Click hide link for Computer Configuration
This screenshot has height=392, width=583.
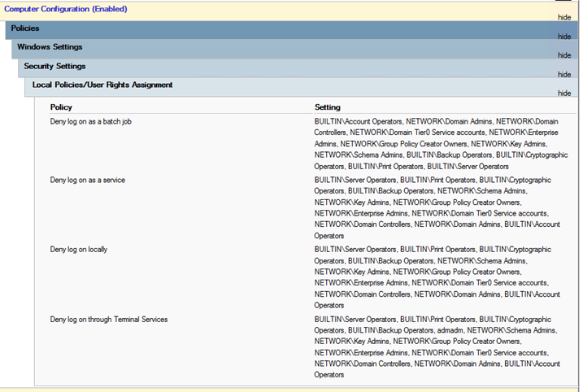coord(563,17)
